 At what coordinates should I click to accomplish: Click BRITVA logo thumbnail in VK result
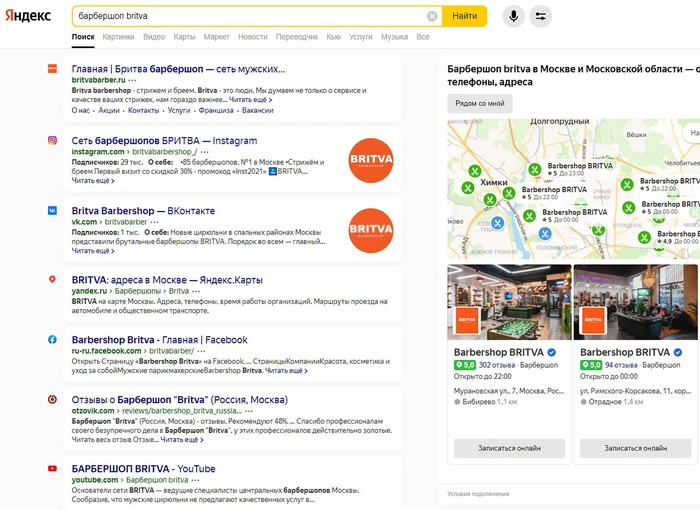[x=371, y=230]
